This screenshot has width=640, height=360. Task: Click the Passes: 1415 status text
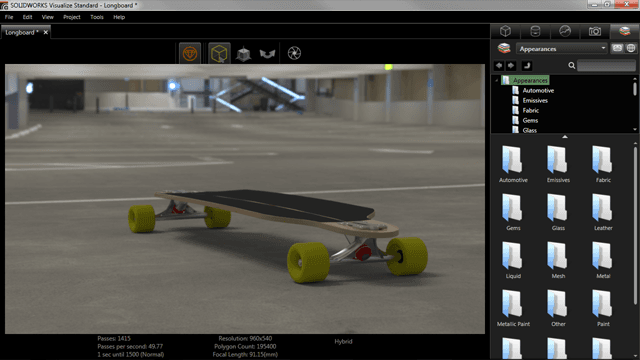[114, 338]
